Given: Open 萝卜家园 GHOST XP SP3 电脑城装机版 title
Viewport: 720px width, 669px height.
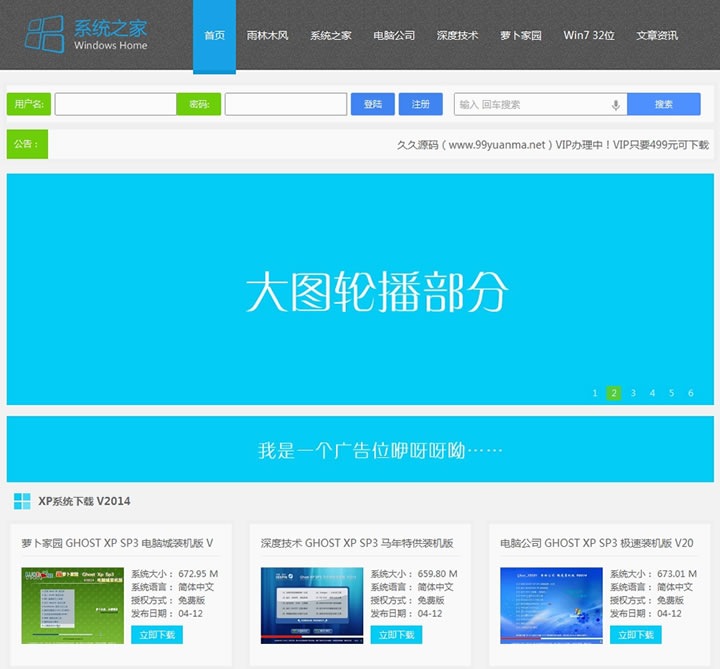Looking at the screenshot, I should [117, 543].
